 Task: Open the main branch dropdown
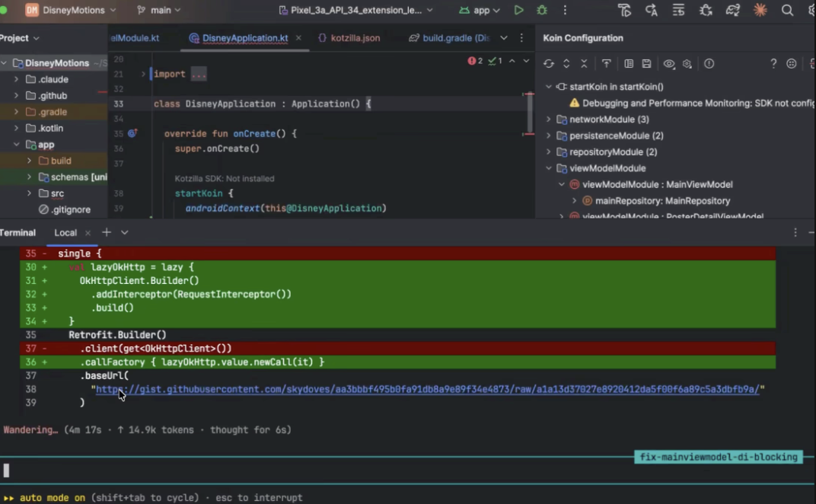[x=159, y=10]
